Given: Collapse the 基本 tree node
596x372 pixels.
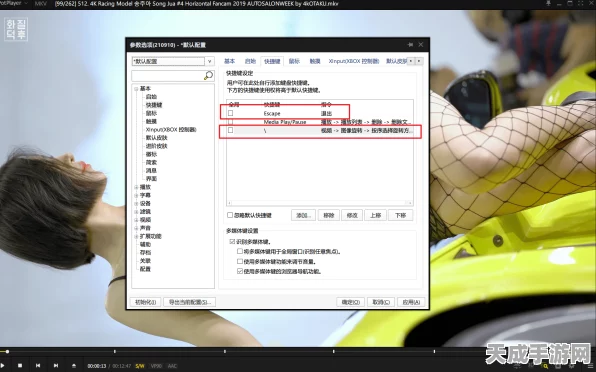Looking at the screenshot, I should click(136, 89).
